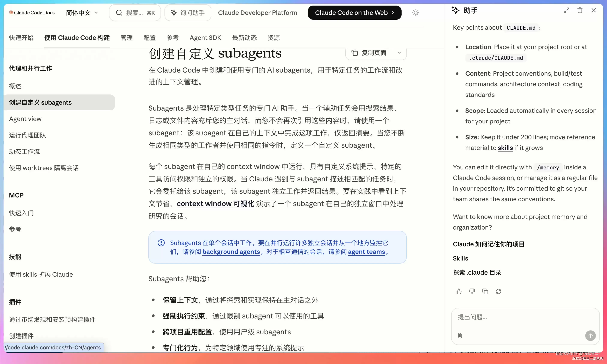The image size is (607, 364).
Task: Open 快速入门 under MCP
Action: pos(21,213)
